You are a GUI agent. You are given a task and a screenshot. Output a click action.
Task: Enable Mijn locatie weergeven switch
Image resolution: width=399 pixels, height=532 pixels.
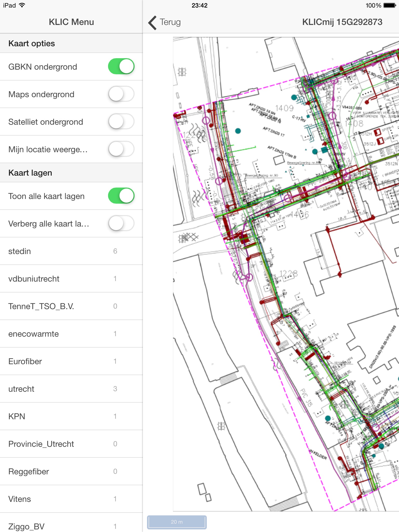[x=121, y=149]
